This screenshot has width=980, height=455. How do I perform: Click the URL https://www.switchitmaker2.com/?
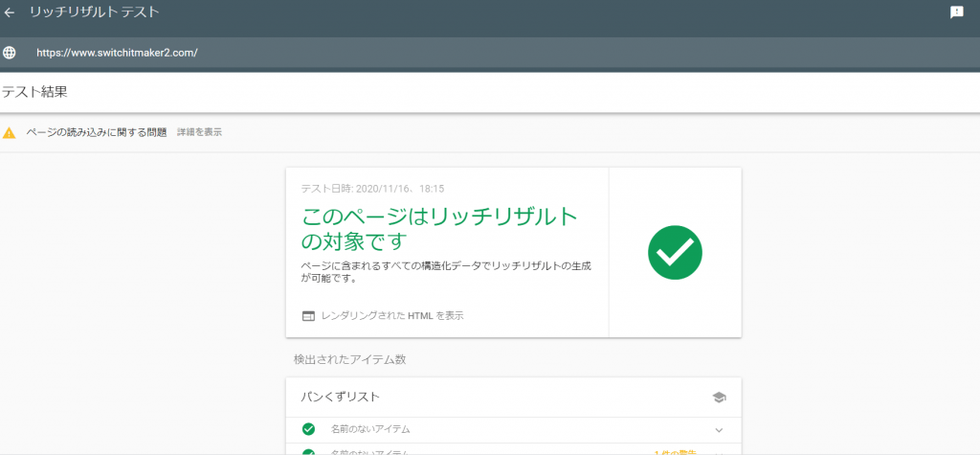click(117, 53)
